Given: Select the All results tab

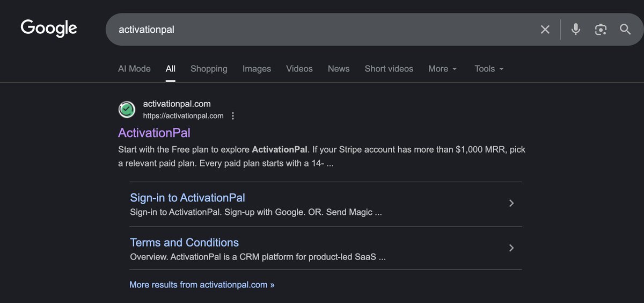Looking at the screenshot, I should pos(171,69).
